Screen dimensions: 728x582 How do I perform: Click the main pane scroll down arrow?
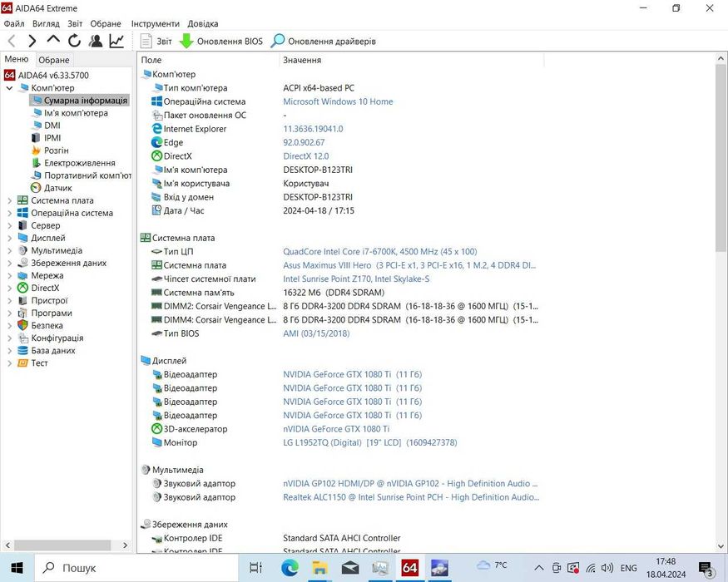pos(721,547)
